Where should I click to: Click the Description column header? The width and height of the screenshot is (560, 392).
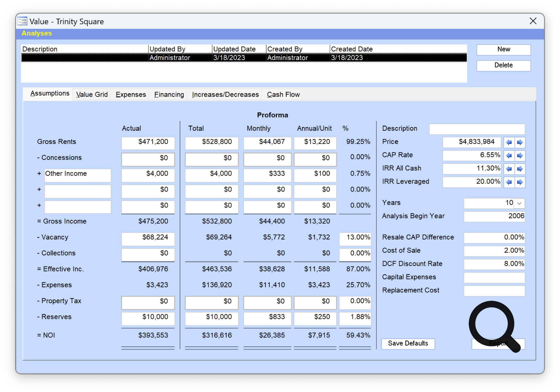pyautogui.click(x=85, y=49)
